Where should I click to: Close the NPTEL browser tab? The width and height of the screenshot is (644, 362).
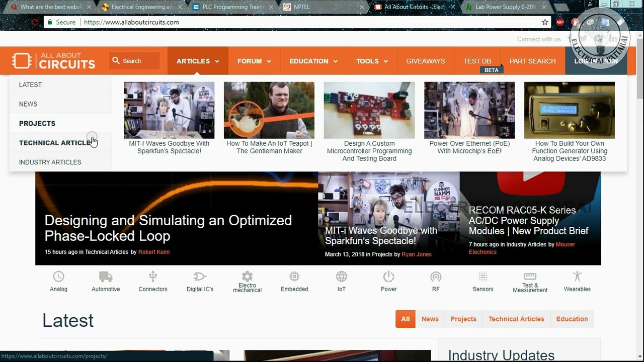361,7
